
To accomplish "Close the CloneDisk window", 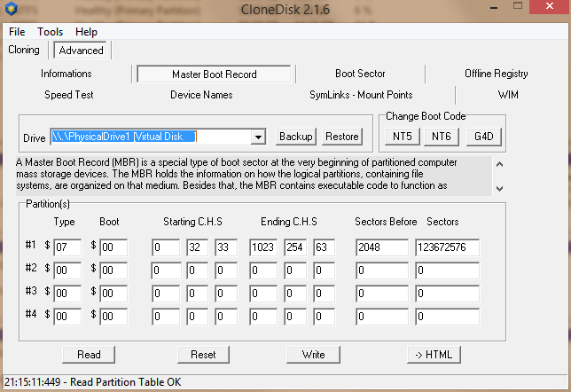I will tap(550, 6).
